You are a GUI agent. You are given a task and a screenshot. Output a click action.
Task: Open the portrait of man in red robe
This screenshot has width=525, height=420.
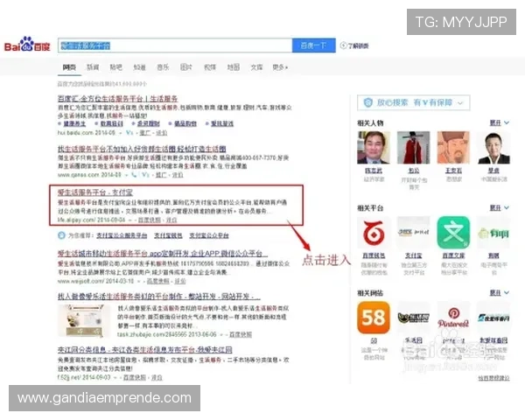(x=414, y=147)
